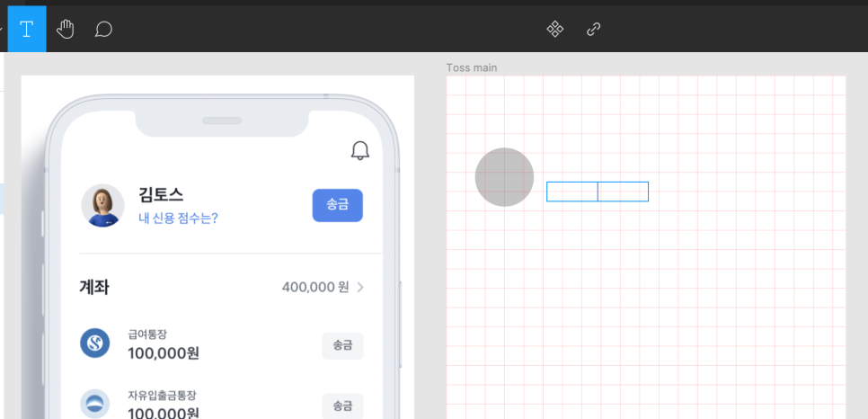The height and width of the screenshot is (419, 868).
Task: Click the 자유입출금통장 bank logo icon
Action: tap(94, 404)
